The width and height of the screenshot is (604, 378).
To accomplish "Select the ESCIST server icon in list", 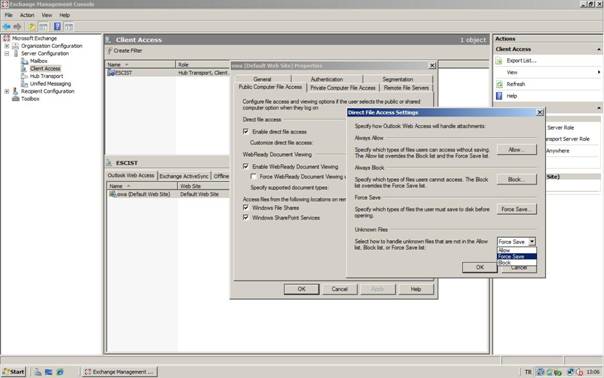I will coord(111,72).
